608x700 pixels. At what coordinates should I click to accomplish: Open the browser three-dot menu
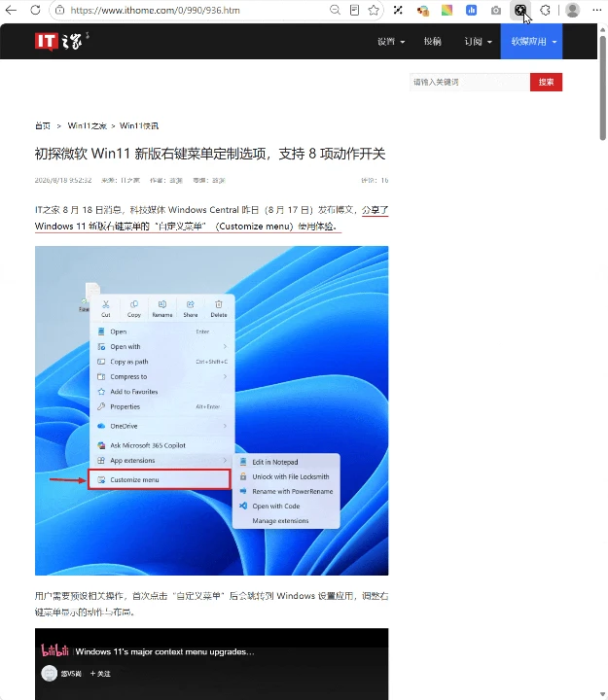597,10
